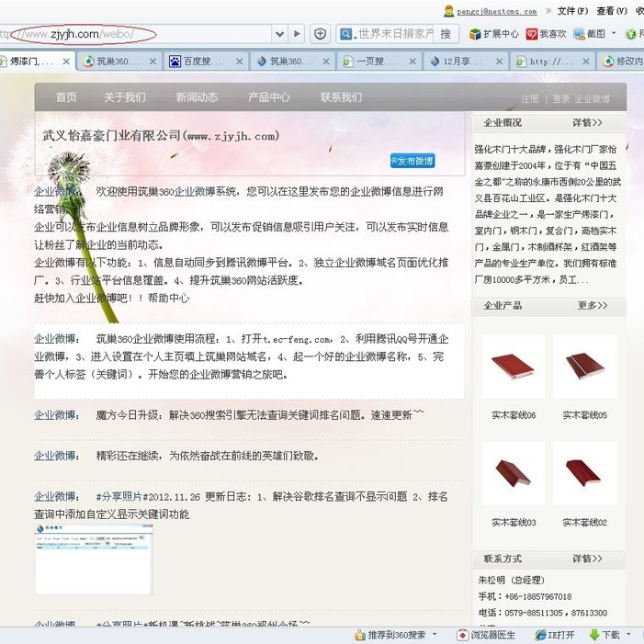Open the 实木套线06 product thumbnail

pyautogui.click(x=514, y=366)
